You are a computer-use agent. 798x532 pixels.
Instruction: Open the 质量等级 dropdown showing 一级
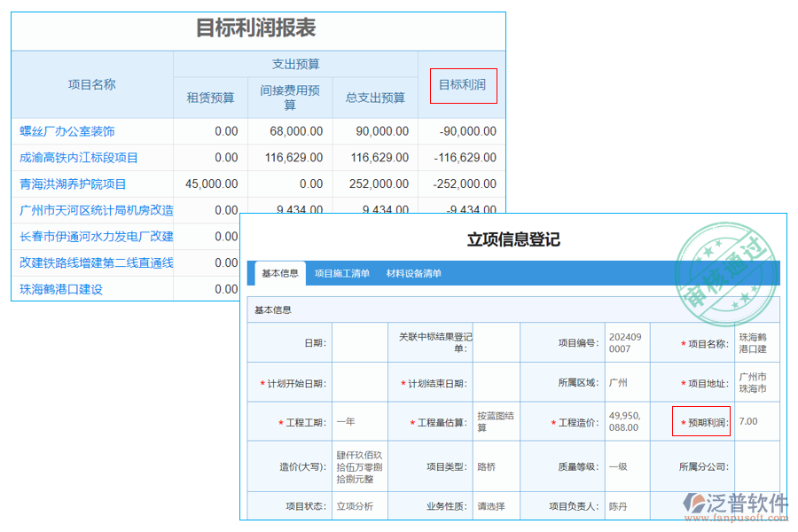pos(626,467)
